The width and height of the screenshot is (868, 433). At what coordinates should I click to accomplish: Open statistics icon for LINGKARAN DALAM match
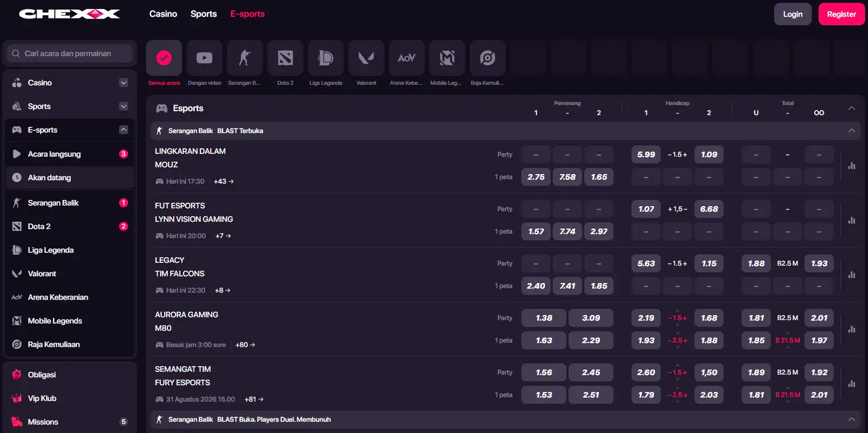pos(852,166)
